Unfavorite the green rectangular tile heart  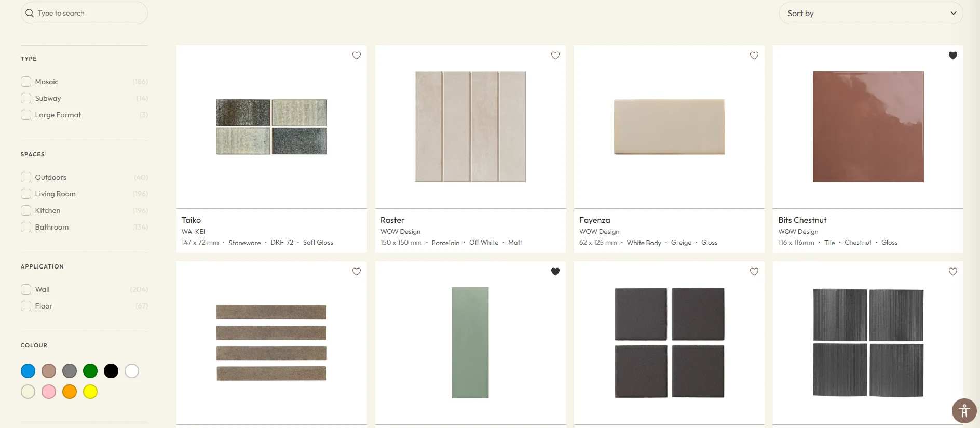555,272
